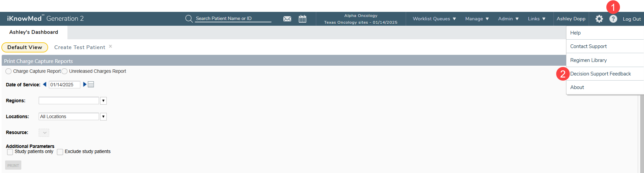Check Study patients only checkbox
Screen dimensions: 644x173
[x=10, y=152]
